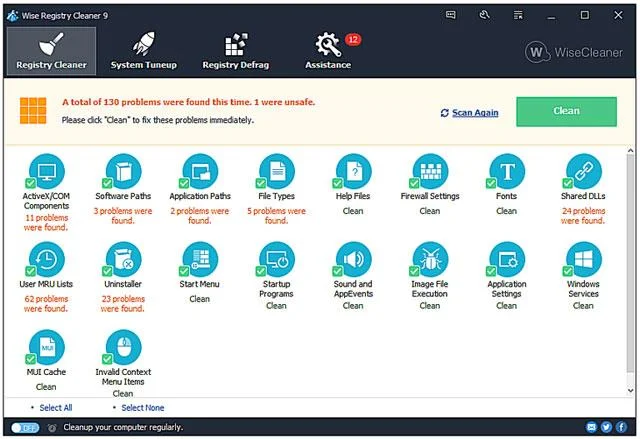Click the 23 problems were found text
The width and height of the screenshot is (640, 439).
tap(123, 304)
